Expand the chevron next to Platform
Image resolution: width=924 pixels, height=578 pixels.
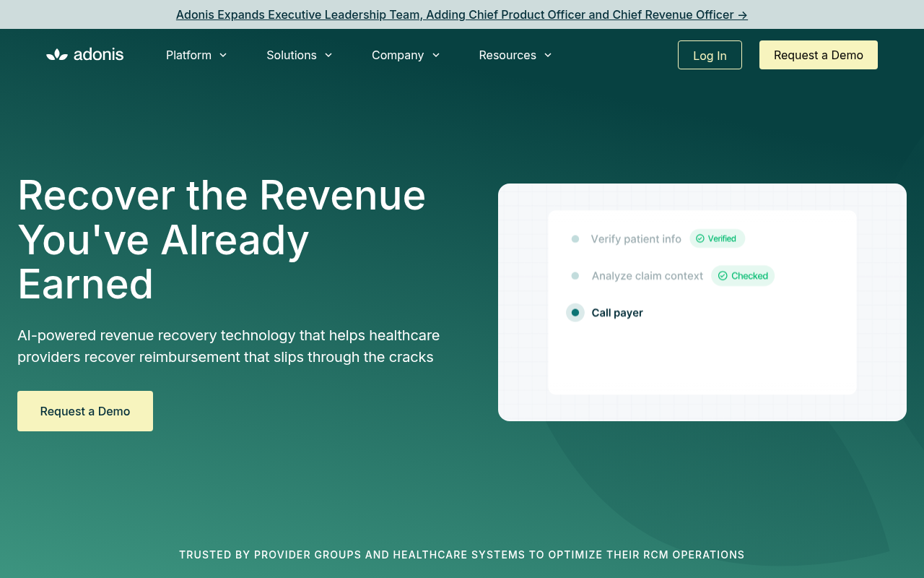[x=223, y=55]
